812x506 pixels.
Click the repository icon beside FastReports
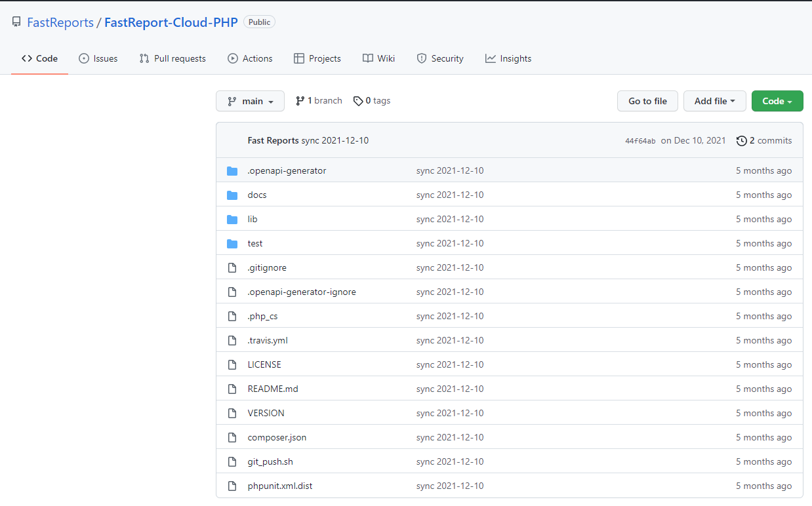[16, 22]
